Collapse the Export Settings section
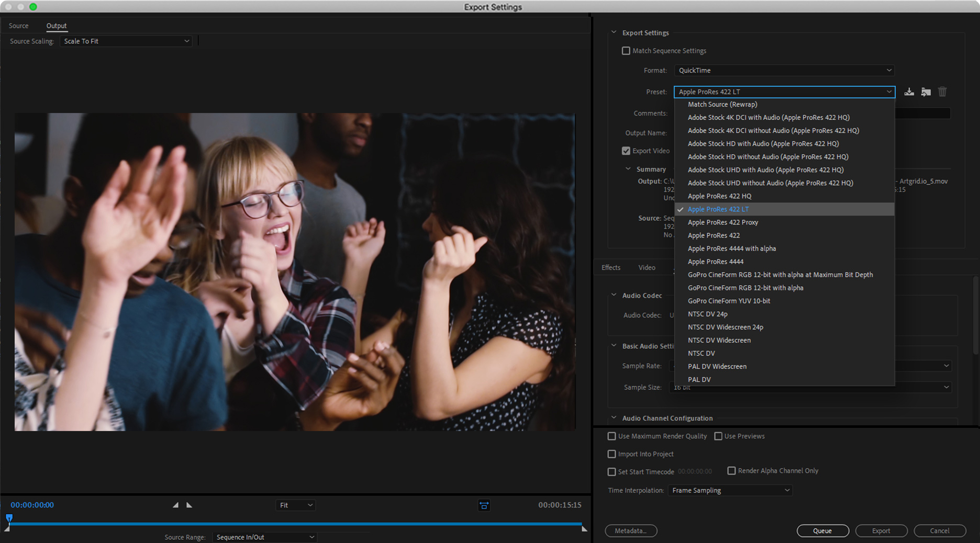The height and width of the screenshot is (543, 980). click(x=614, y=32)
